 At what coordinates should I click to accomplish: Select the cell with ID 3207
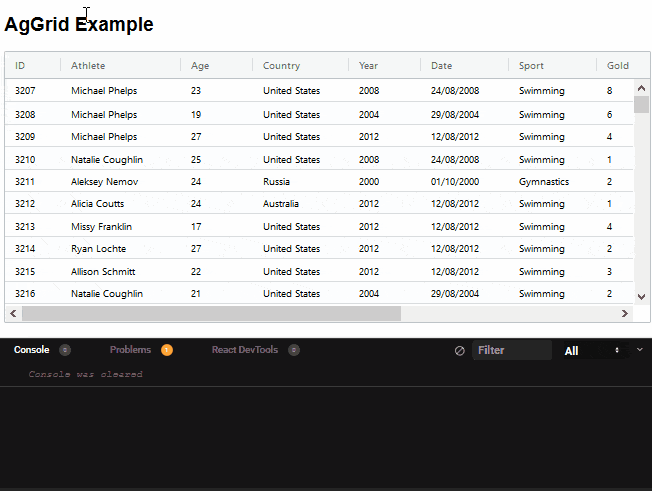coord(25,91)
